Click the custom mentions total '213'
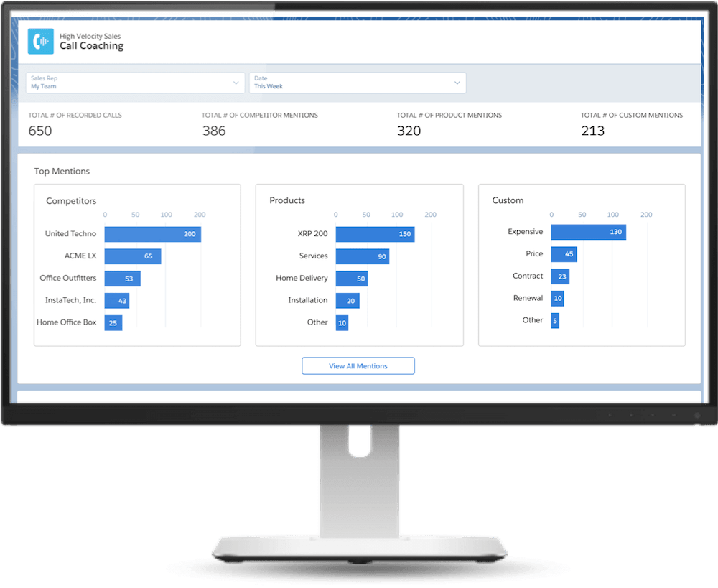 [x=592, y=131]
